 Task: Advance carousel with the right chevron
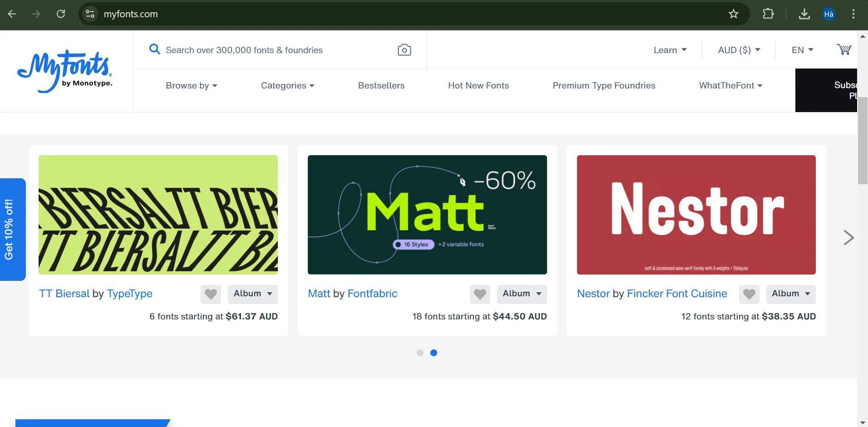pyautogui.click(x=848, y=237)
